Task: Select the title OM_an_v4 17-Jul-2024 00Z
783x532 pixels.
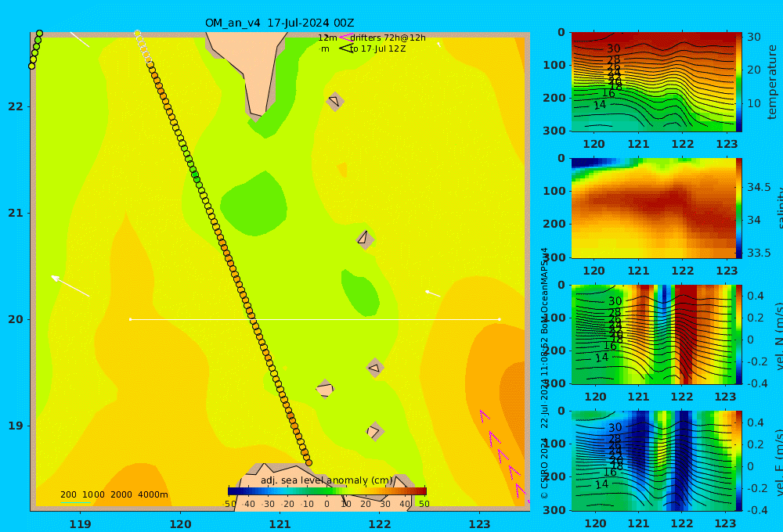Action: tap(280, 23)
